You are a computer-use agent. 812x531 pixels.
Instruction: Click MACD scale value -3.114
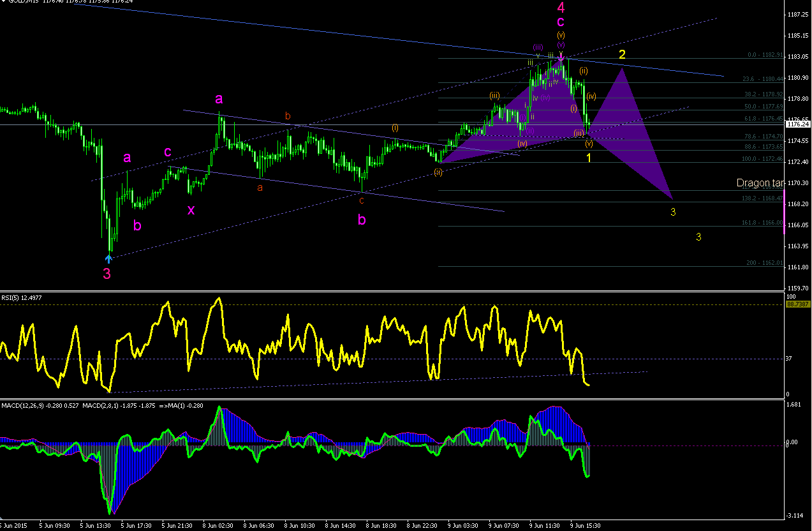point(795,515)
